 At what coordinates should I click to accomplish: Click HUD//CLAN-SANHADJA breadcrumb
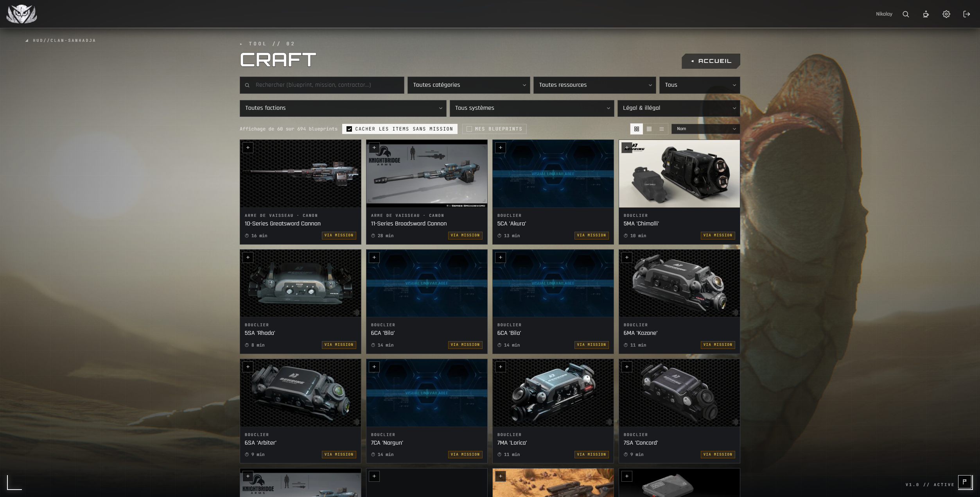[64, 41]
